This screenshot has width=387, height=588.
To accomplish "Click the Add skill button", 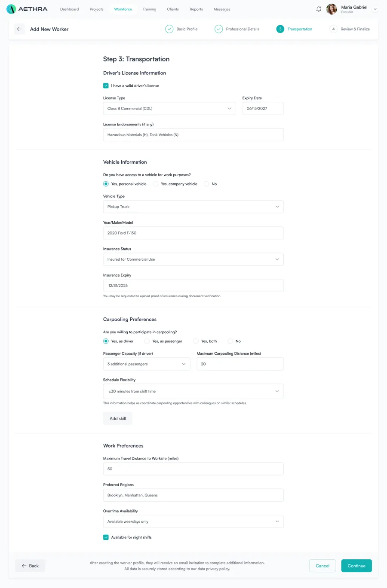I will coord(118,418).
